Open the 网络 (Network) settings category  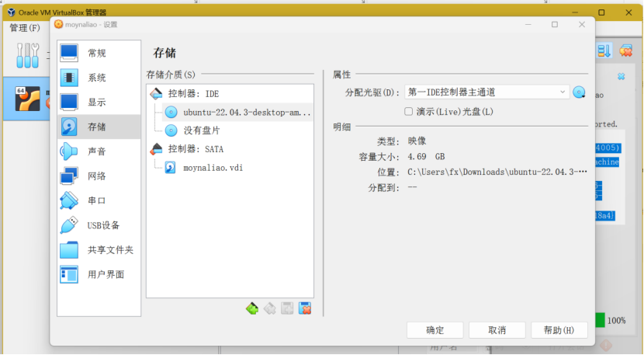coord(99,176)
